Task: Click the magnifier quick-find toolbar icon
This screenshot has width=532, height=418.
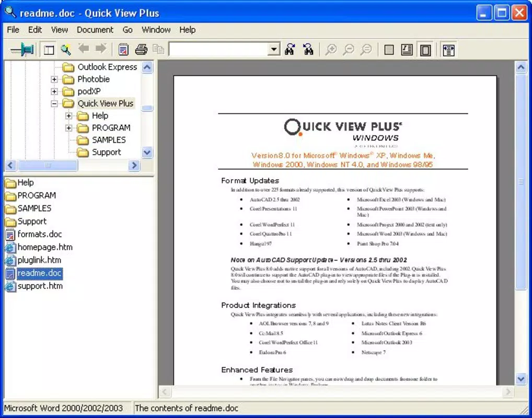Action: point(66,50)
